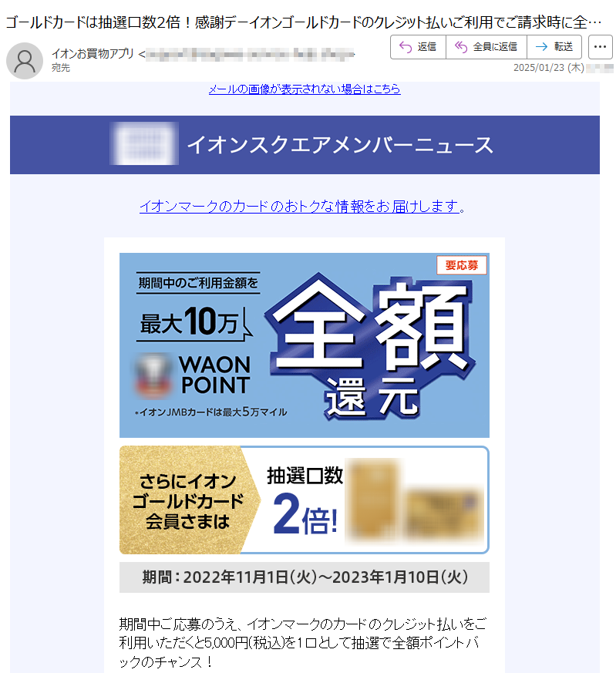This screenshot has width=616, height=673.
Task: Open link イオンマークのカードのおトクな情報をお届けします
Action: pos(300,207)
